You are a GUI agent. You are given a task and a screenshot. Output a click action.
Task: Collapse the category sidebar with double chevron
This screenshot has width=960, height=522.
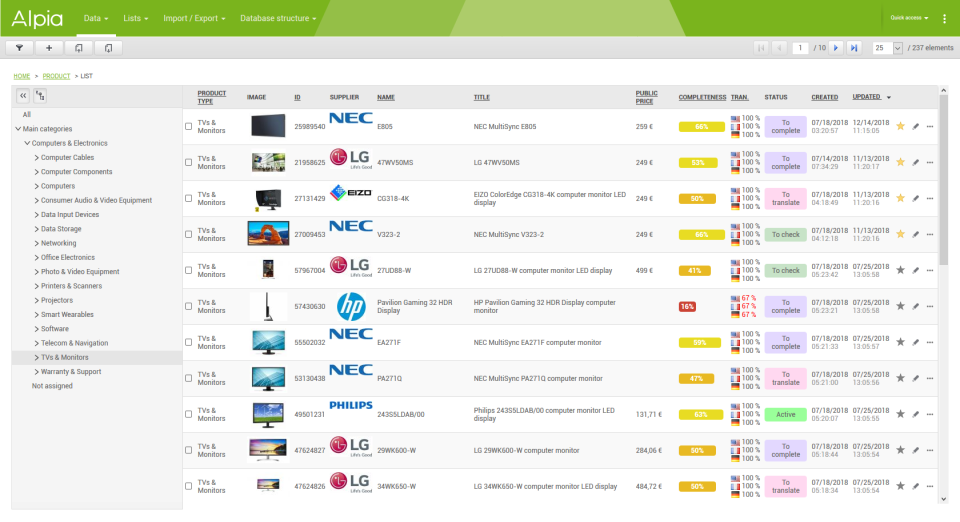click(x=23, y=95)
